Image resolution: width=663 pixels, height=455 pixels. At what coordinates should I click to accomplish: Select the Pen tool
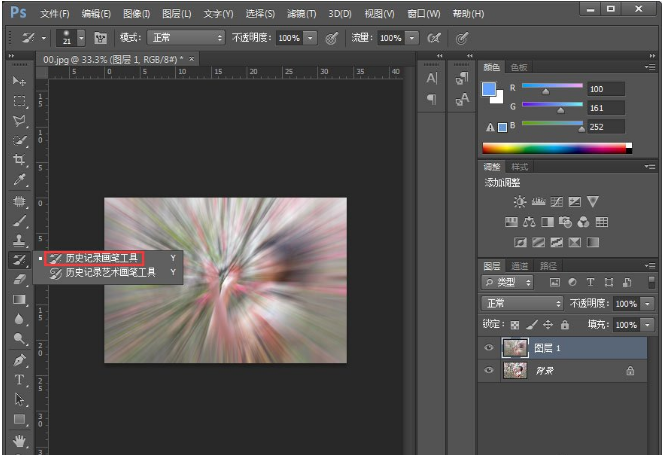tap(19, 359)
